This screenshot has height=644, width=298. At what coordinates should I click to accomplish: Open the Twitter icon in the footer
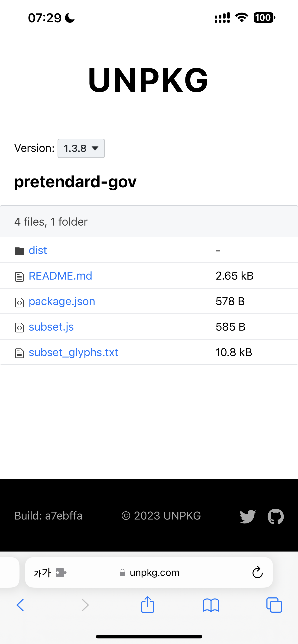click(247, 516)
